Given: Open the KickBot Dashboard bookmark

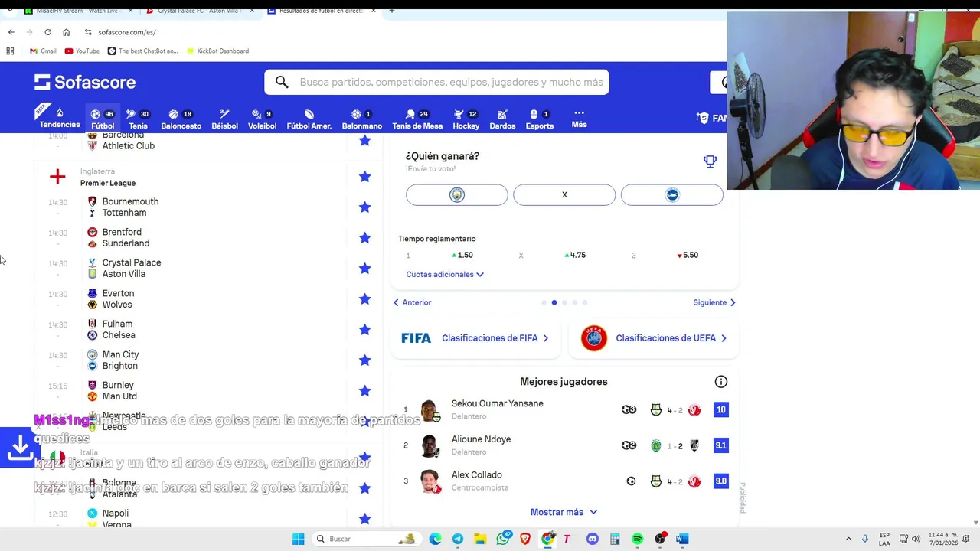Looking at the screenshot, I should [217, 51].
